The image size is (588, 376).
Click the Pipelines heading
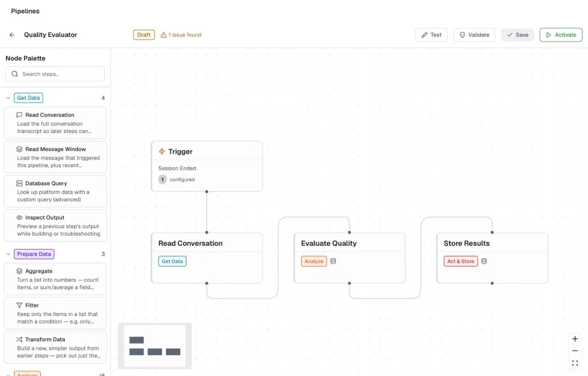click(25, 11)
